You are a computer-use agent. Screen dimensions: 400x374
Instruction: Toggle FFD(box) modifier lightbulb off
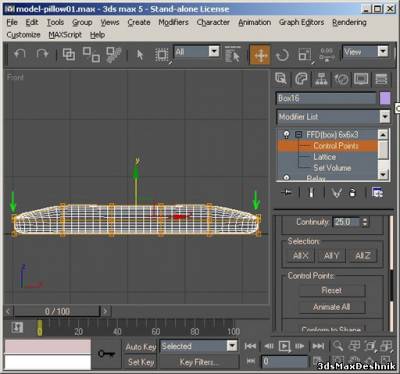(286, 134)
